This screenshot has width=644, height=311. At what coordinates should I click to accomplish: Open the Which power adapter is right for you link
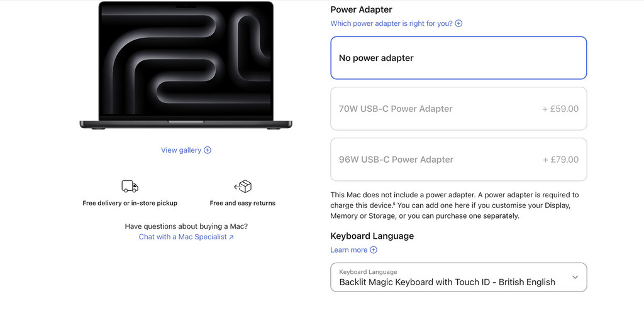point(392,24)
